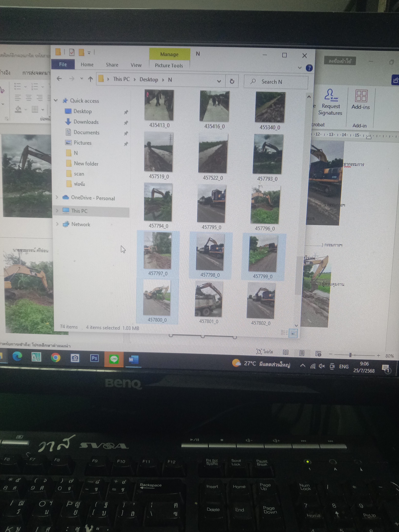399x532 pixels.
Task: Click ENG language indicator in tray
Action: point(344,367)
